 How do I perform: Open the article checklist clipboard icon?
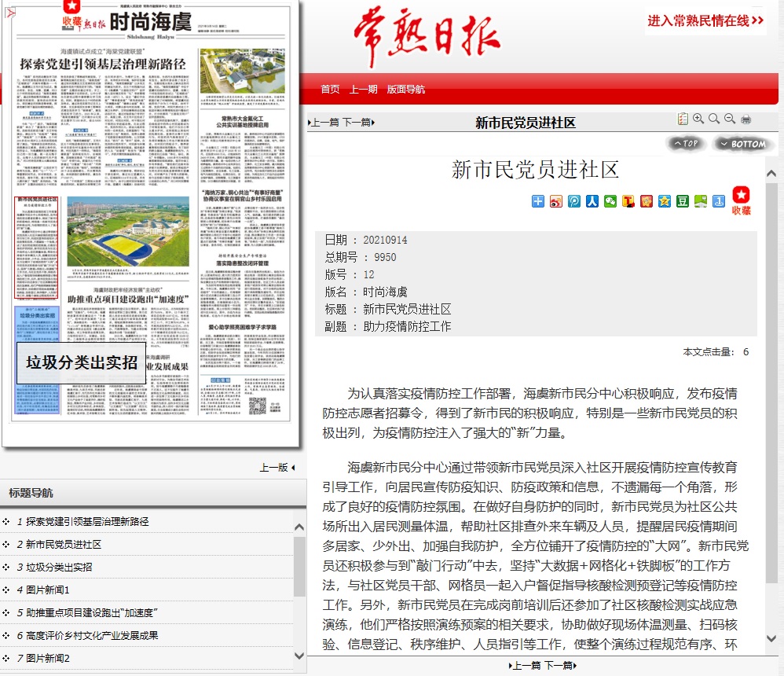coord(683,119)
